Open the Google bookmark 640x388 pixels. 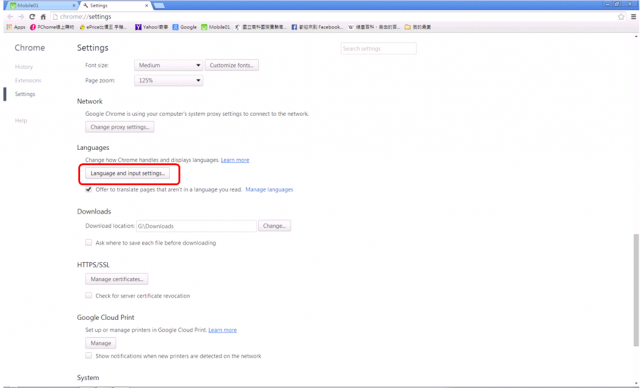(184, 27)
